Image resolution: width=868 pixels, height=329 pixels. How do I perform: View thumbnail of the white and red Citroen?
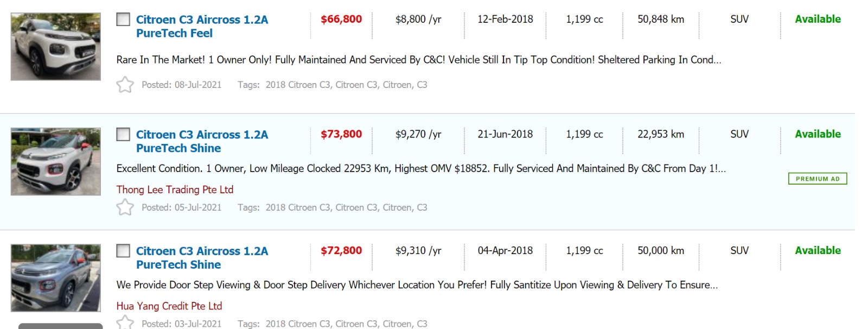56,162
